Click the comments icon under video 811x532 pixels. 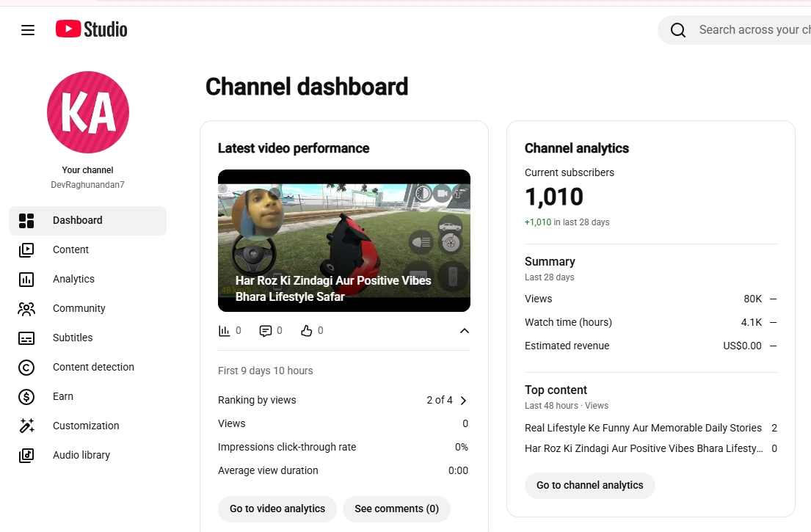tap(266, 331)
